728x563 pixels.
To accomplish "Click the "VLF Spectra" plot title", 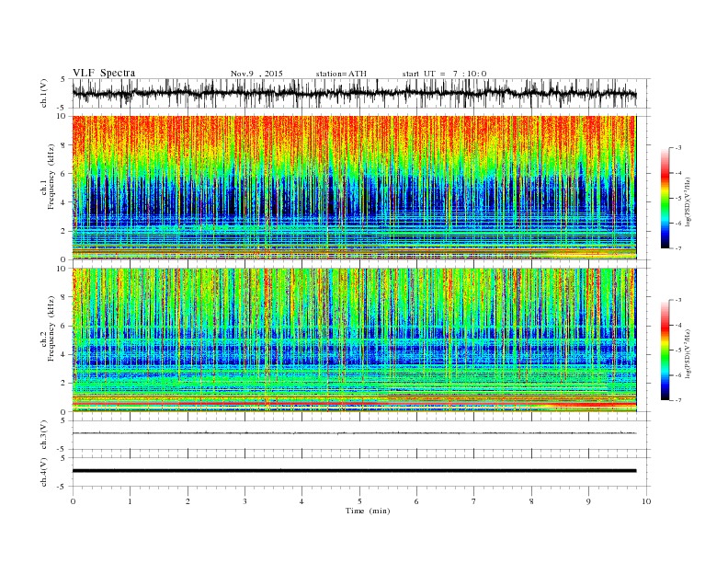I will pyautogui.click(x=104, y=73).
